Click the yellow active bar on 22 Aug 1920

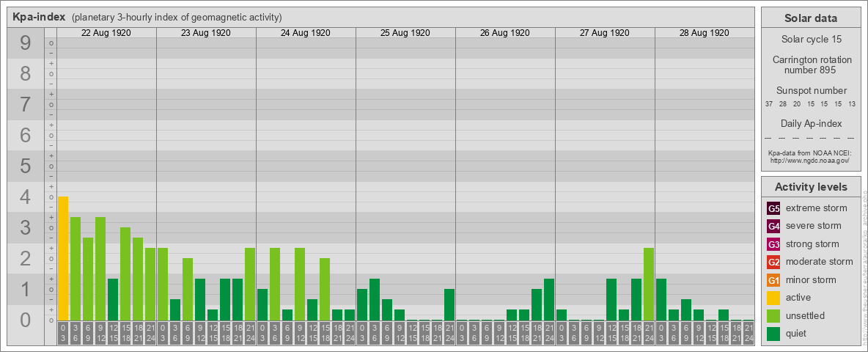62,258
